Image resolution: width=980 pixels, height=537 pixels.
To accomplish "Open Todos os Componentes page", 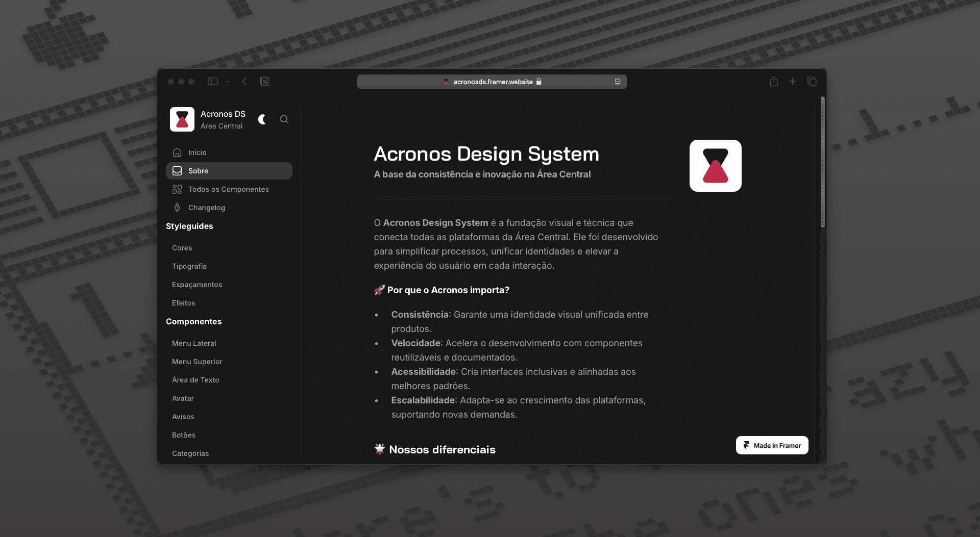I will click(x=229, y=189).
